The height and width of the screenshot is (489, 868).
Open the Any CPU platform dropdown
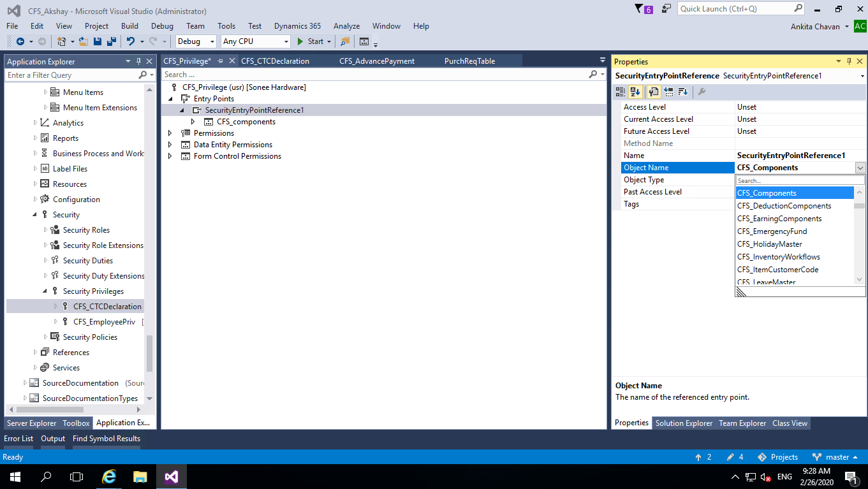coord(286,41)
